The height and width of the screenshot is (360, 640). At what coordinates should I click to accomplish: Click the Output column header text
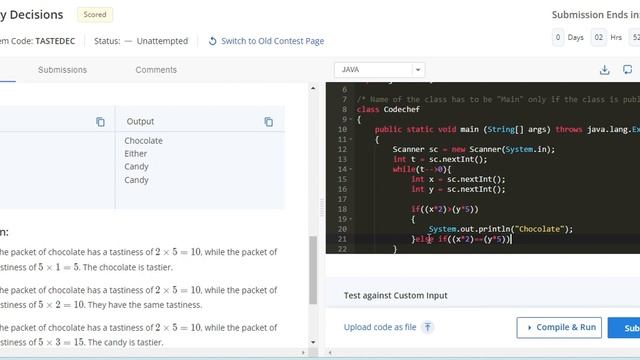point(140,121)
